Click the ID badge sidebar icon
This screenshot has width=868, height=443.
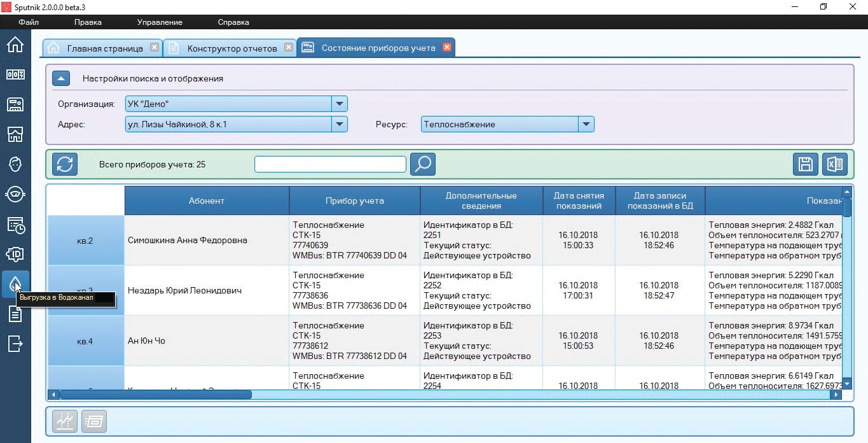tap(15, 255)
